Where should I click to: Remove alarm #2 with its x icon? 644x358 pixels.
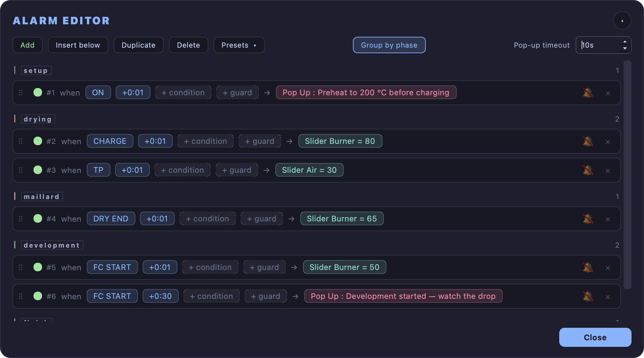coord(608,142)
